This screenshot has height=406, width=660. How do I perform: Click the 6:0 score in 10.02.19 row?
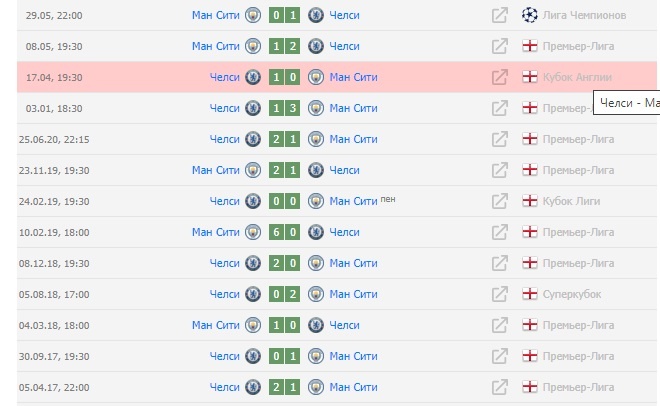coord(285,232)
